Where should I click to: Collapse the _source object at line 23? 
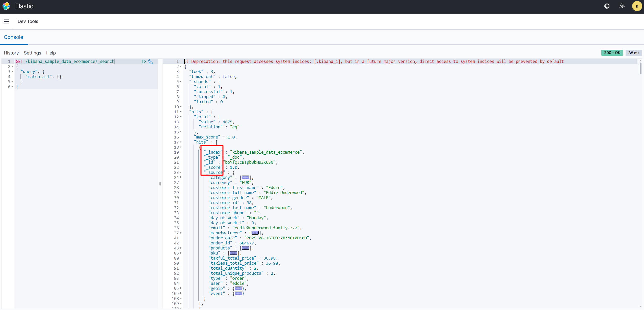(181, 173)
